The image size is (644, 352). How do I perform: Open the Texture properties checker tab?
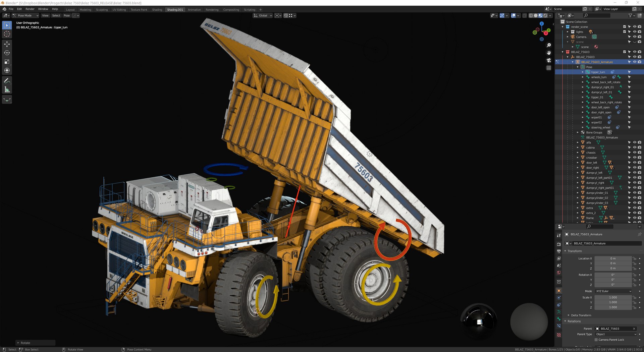click(x=559, y=335)
